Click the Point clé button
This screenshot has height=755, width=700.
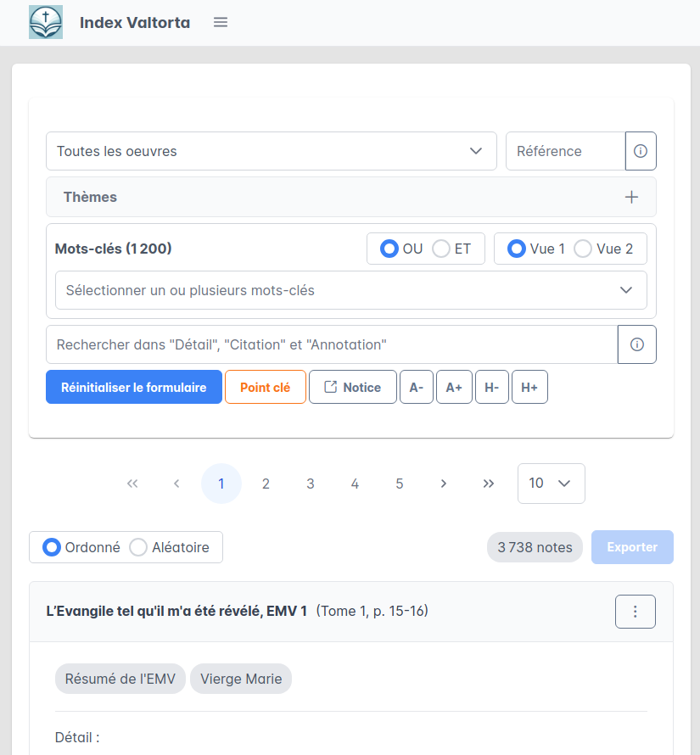click(x=265, y=387)
